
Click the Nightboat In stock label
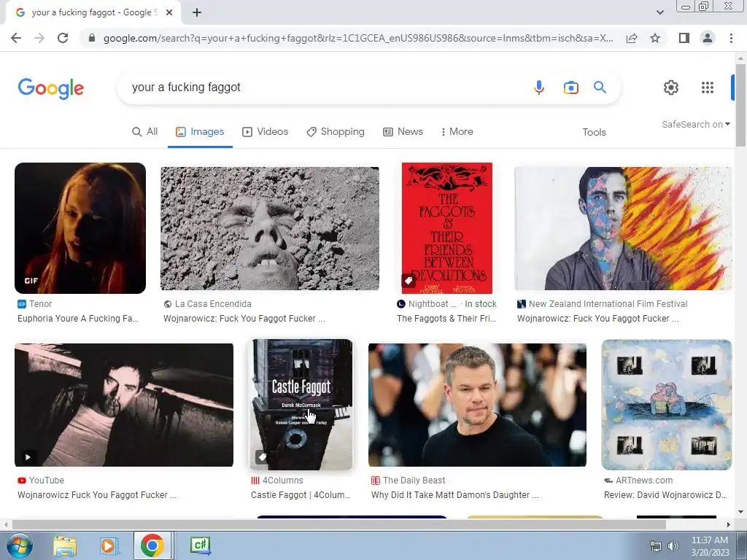[481, 304]
